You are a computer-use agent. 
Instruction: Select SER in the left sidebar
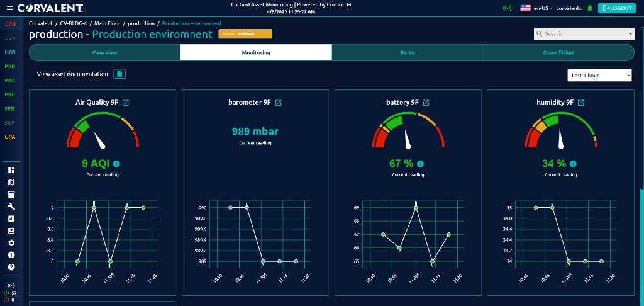pyautogui.click(x=10, y=108)
